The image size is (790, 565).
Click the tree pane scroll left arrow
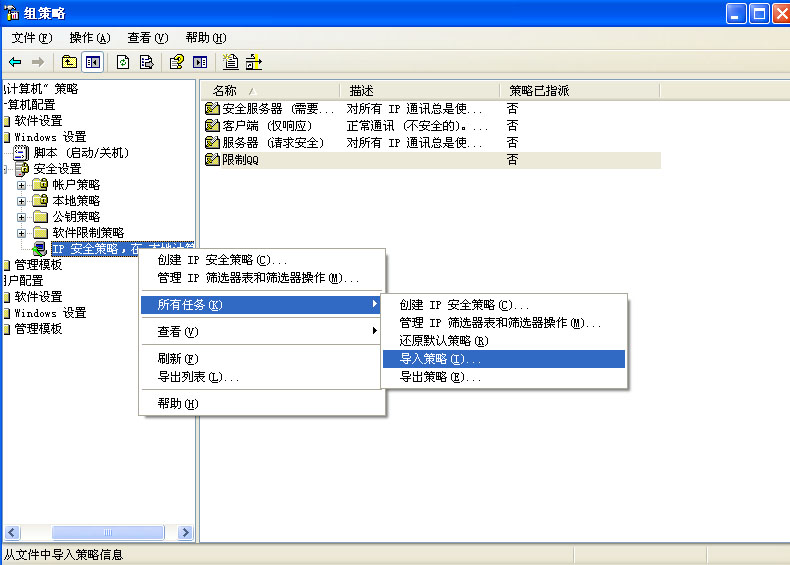(12, 532)
